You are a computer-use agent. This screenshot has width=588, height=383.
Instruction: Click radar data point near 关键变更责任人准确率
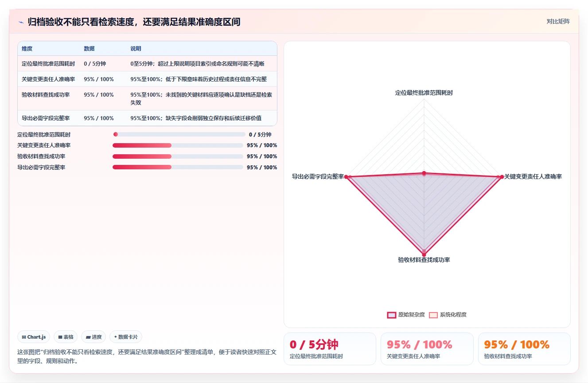coord(502,177)
